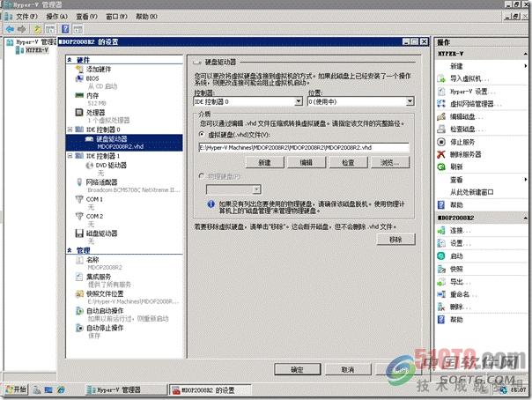
Task: Open 文件(F) menu
Action: point(26,16)
